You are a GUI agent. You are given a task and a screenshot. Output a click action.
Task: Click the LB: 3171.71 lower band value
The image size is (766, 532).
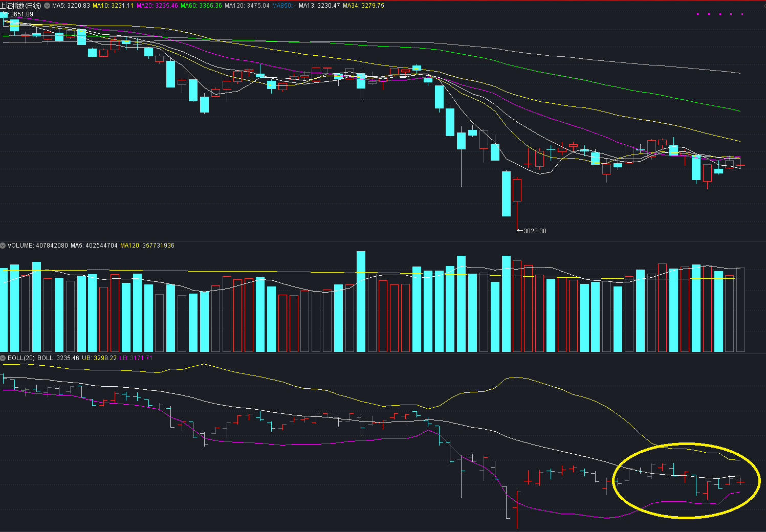[136, 358]
